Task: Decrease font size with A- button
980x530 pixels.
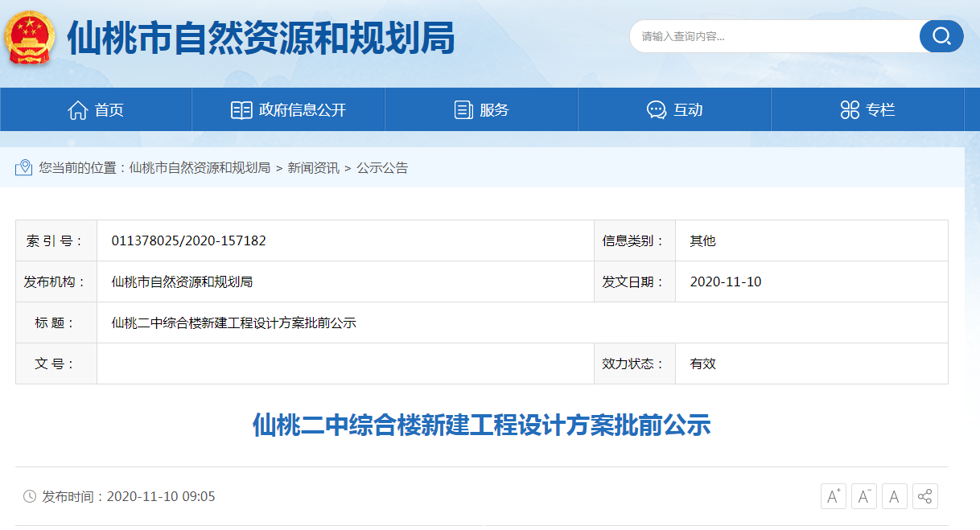Action: 864,496
